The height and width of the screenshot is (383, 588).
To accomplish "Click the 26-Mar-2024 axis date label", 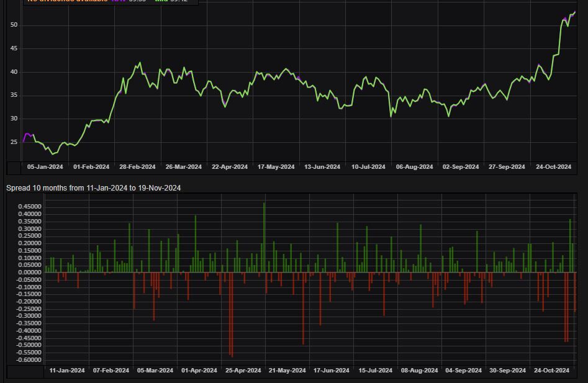I will pos(183,167).
